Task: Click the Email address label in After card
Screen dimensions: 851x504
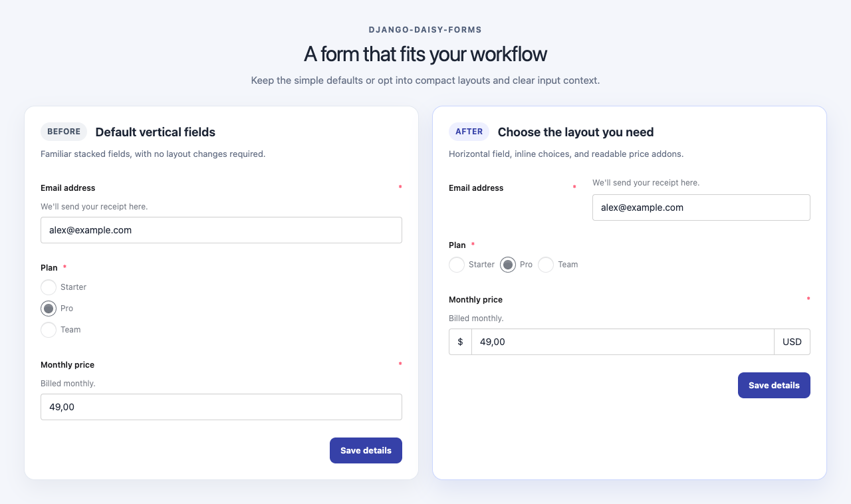Action: tap(476, 188)
